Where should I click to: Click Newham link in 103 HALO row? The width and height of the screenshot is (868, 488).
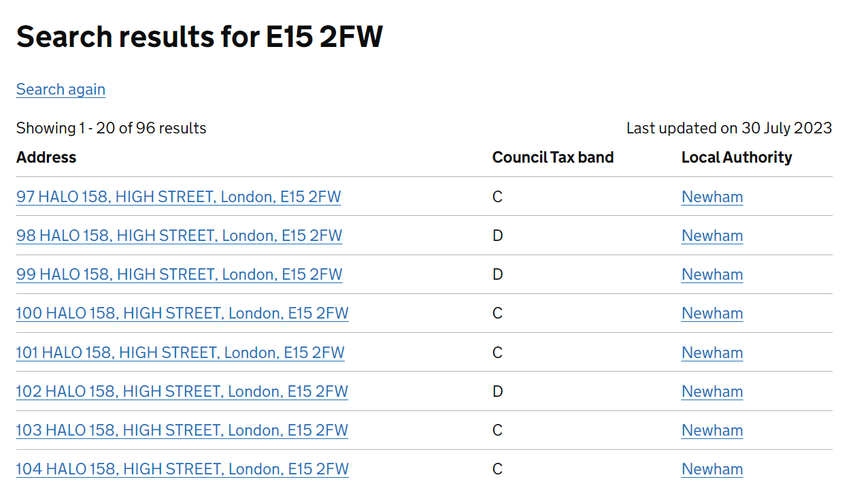tap(712, 430)
